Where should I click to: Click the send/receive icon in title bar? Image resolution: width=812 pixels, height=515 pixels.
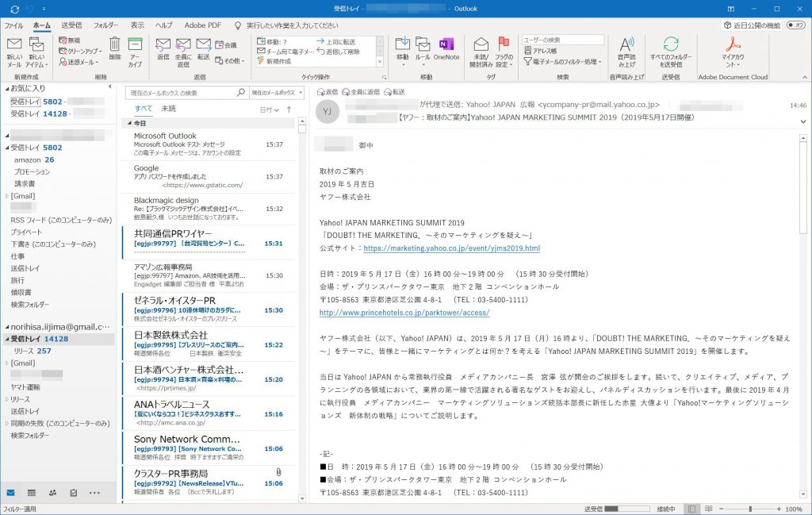coord(14,9)
